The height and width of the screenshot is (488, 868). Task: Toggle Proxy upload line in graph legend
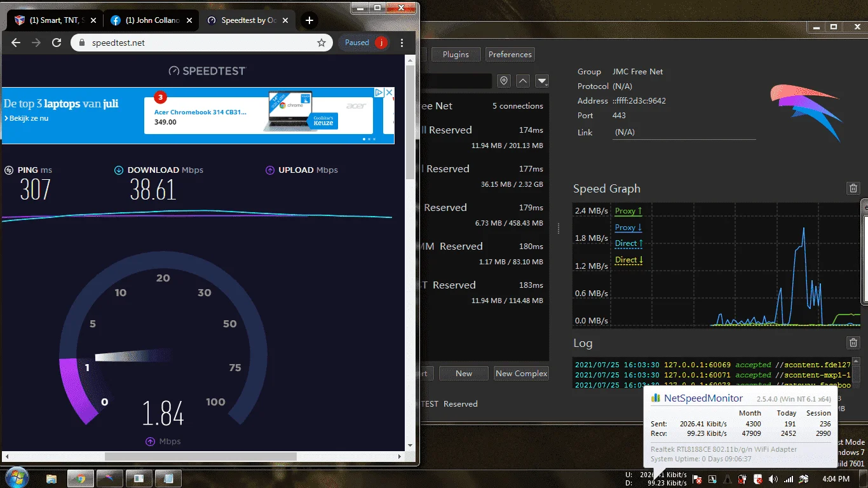tap(628, 211)
